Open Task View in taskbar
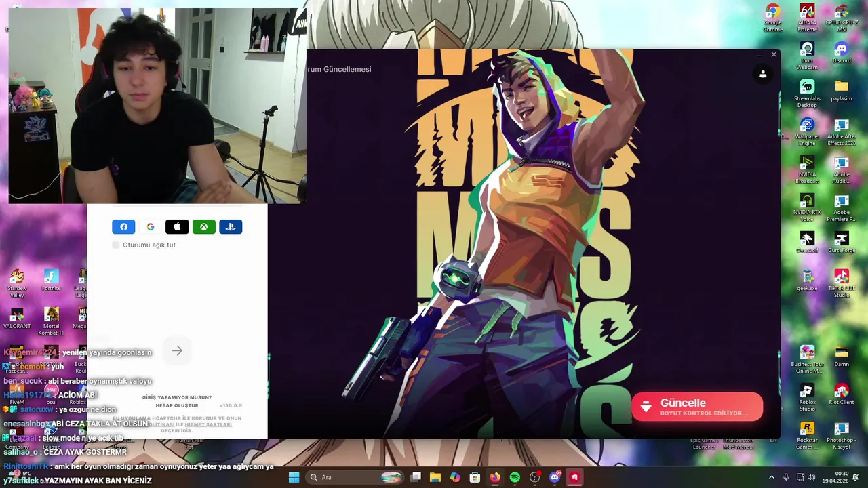The height and width of the screenshot is (488, 868). tap(416, 477)
